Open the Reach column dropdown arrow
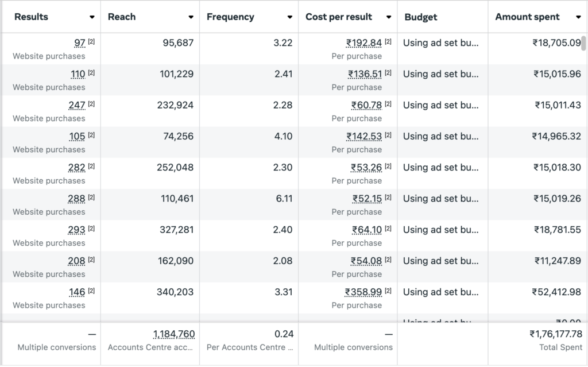This screenshot has height=367, width=588. click(191, 17)
